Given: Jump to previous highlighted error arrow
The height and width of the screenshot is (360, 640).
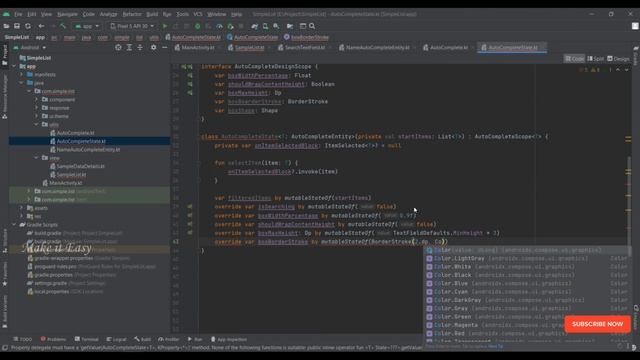Looking at the screenshot, I should 618,70.
